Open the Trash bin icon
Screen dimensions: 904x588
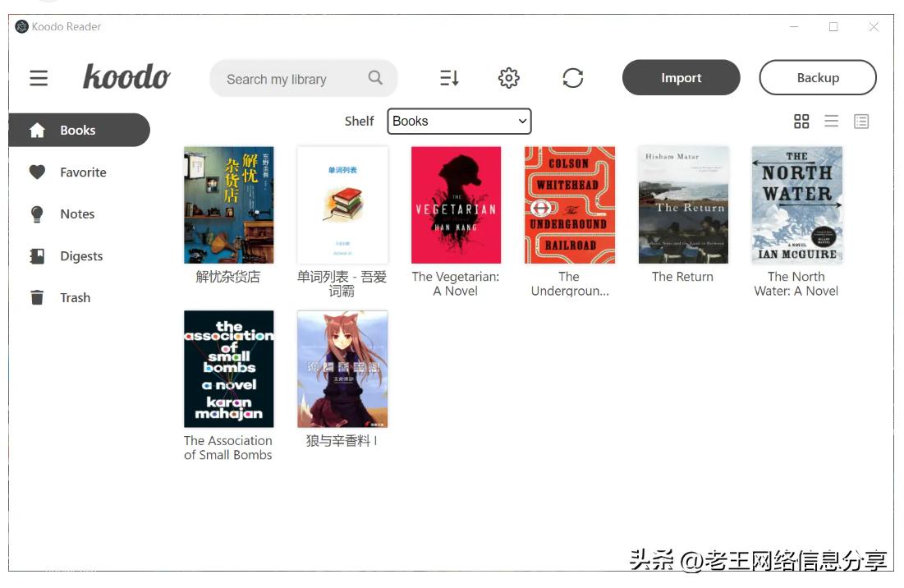[36, 297]
